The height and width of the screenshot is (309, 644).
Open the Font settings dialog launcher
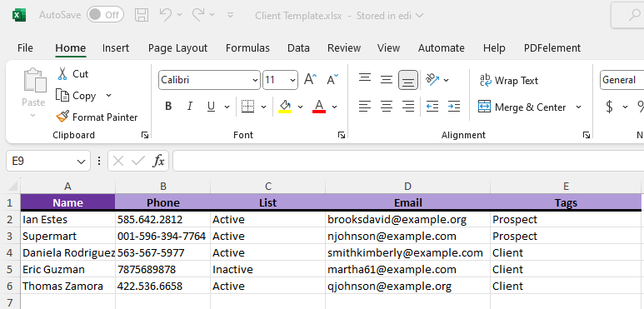[342, 135]
